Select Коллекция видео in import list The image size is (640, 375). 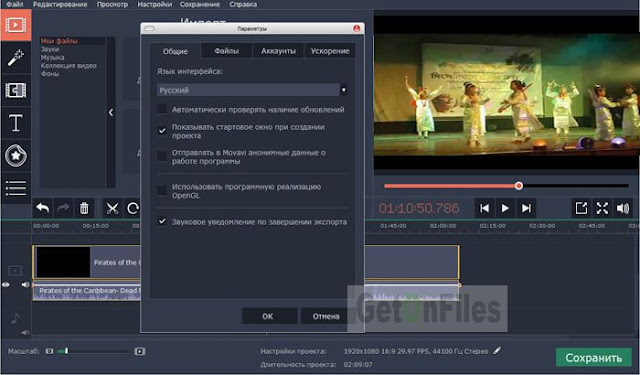(x=69, y=65)
